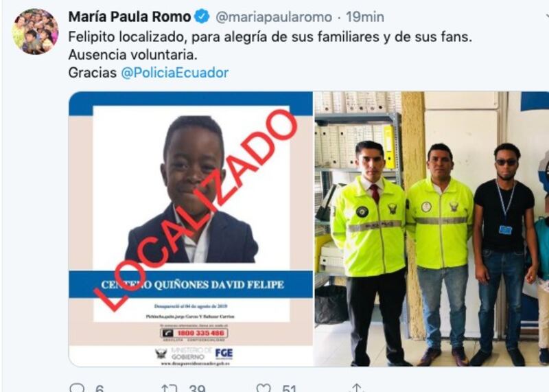This screenshot has width=549, height=392.
Task: Retweet this post via the retweet icon
Action: [x=169, y=388]
